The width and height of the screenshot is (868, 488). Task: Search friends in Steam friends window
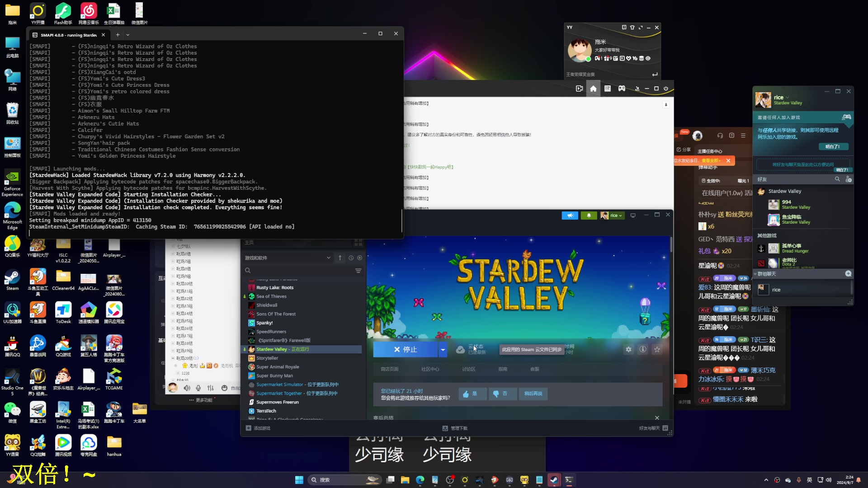[x=837, y=179]
